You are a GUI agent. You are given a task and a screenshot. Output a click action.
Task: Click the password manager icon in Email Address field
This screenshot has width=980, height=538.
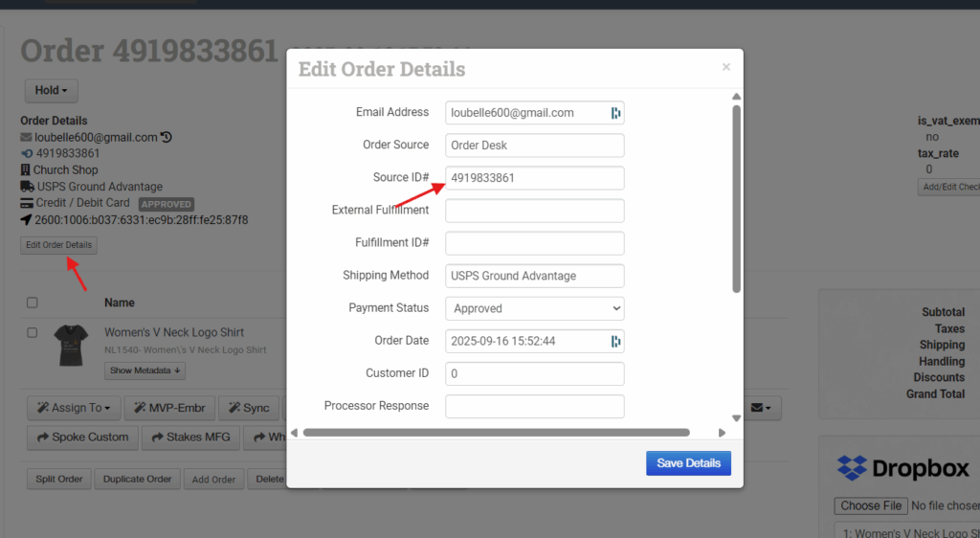615,113
